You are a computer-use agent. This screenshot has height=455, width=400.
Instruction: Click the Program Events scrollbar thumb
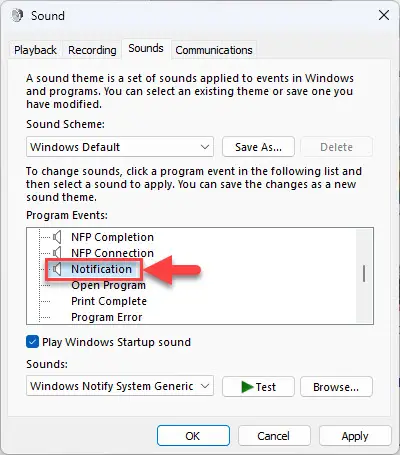[x=364, y=274]
